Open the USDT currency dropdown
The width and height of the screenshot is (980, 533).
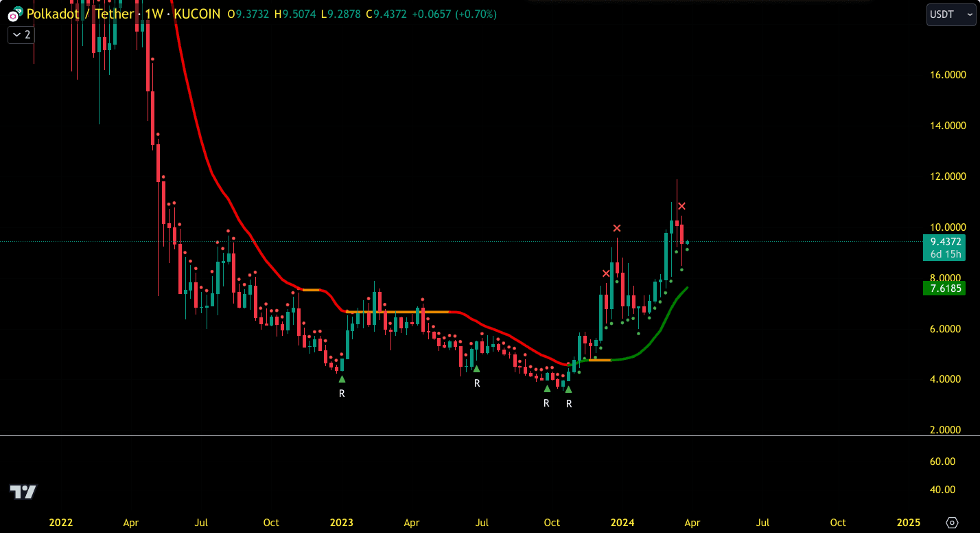pyautogui.click(x=950, y=14)
